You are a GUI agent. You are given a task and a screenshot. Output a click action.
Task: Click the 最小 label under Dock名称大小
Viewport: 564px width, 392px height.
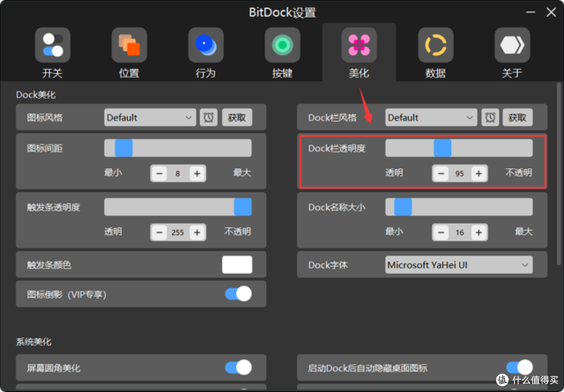[x=394, y=232]
